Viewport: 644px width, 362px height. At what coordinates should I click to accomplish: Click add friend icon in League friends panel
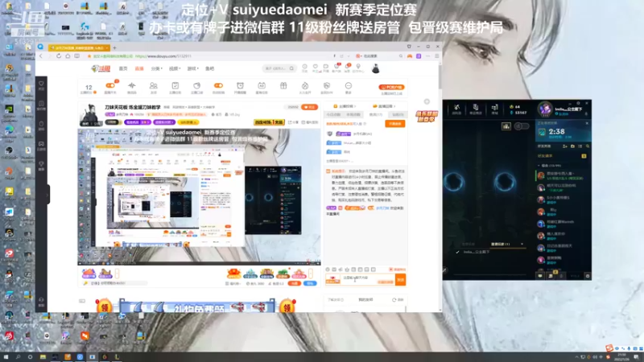(565, 146)
